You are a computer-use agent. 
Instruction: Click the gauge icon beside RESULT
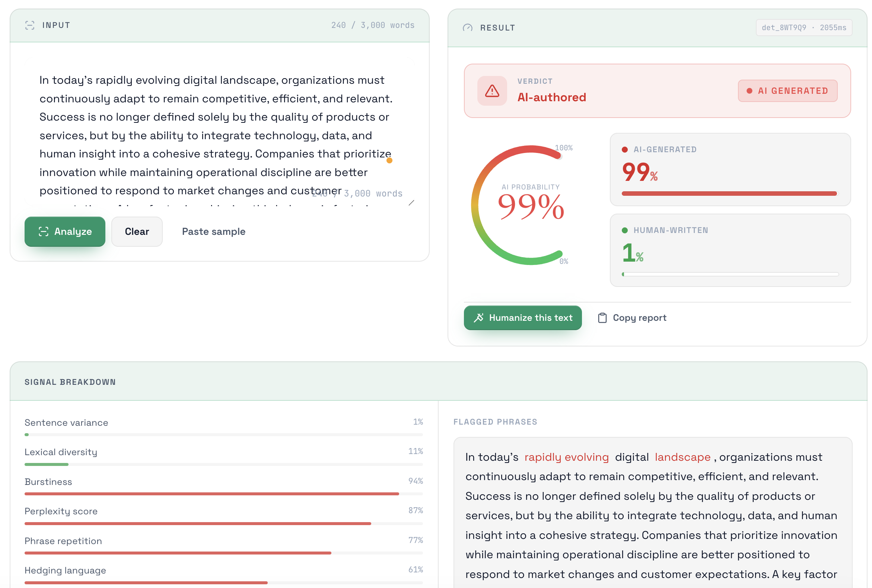pyautogui.click(x=468, y=28)
